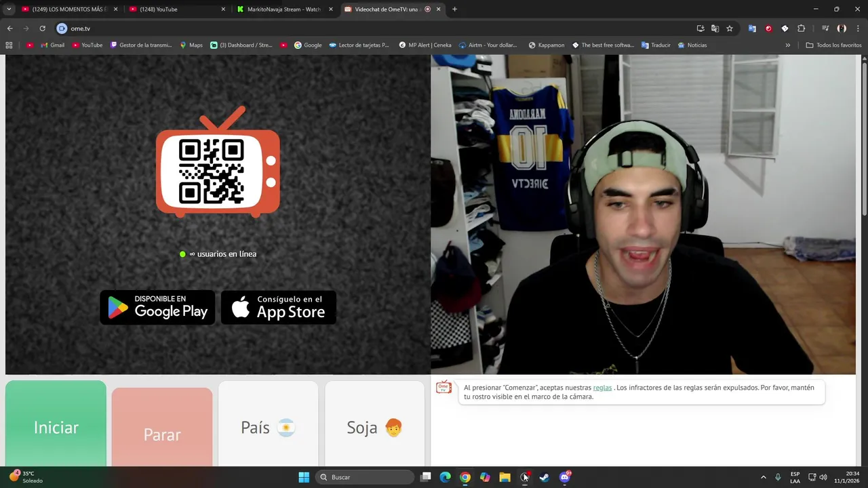Open the Windows Start menu
Viewport: 868px width, 488px height.
click(304, 477)
